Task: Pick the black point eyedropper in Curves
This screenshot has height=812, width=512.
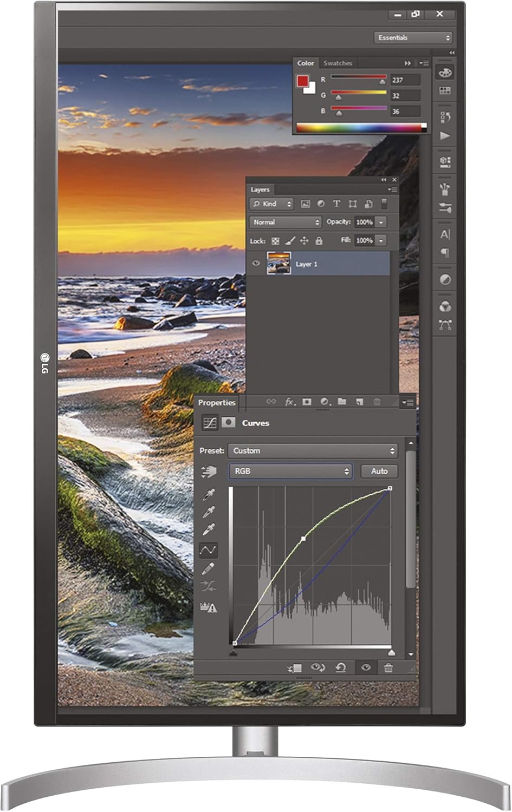Action: click(x=209, y=494)
